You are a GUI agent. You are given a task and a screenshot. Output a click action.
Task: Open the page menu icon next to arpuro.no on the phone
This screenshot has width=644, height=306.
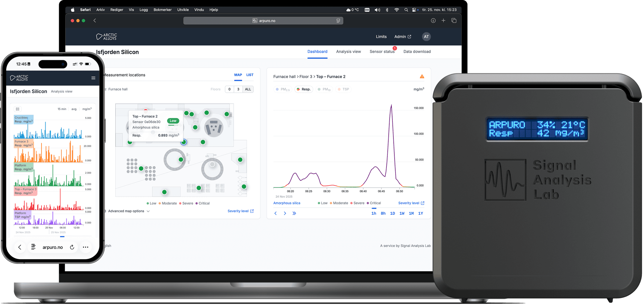pos(33,247)
